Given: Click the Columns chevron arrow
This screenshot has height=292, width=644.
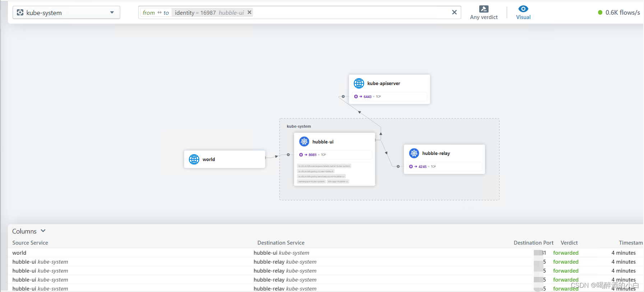Looking at the screenshot, I should [x=43, y=231].
